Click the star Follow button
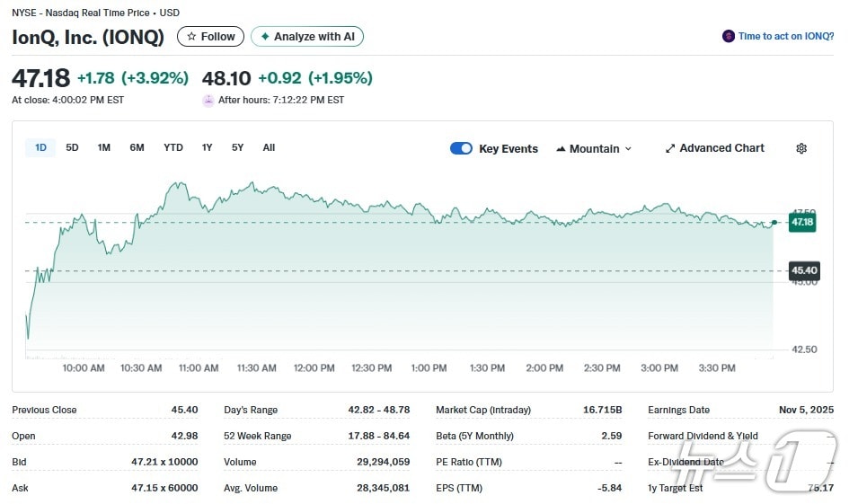The width and height of the screenshot is (849, 504). pos(210,37)
